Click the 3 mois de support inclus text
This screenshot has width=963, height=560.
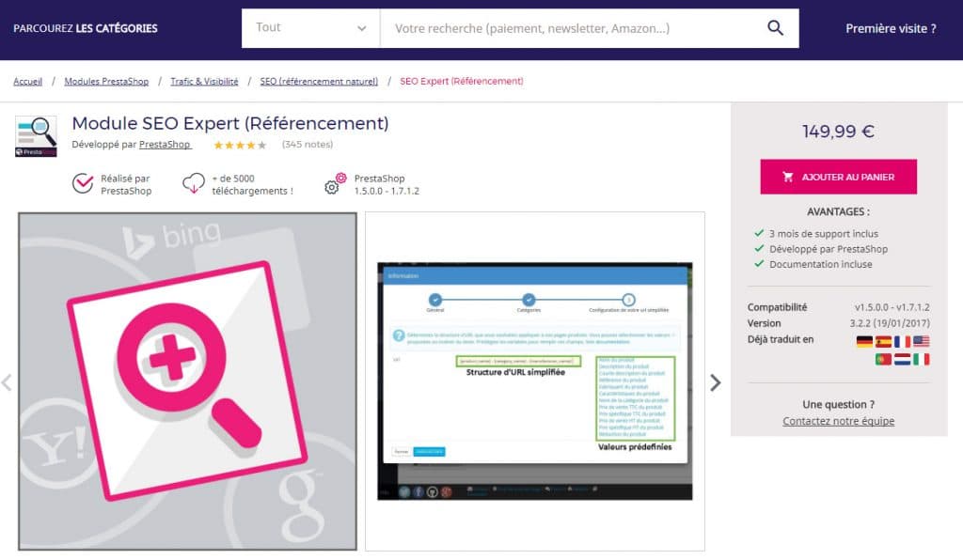pyautogui.click(x=824, y=234)
